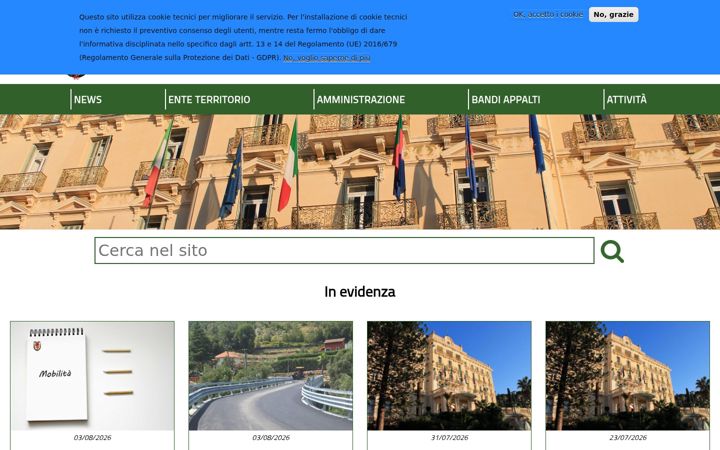Screen dimensions: 720x450
Task: Open the palace thumbnail dated 23/07/2026
Action: pos(628,376)
